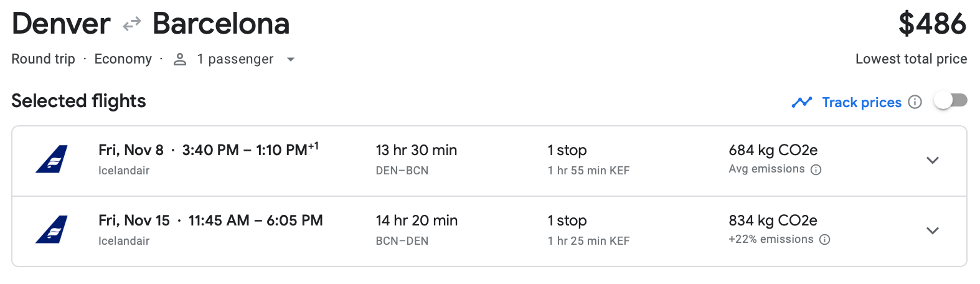
Task: Select the 13 hr 30 min outbound duration
Action: (x=416, y=150)
